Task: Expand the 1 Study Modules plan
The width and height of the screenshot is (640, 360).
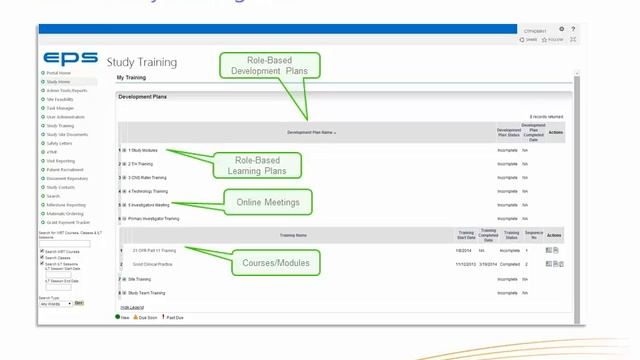Action: pos(124,150)
